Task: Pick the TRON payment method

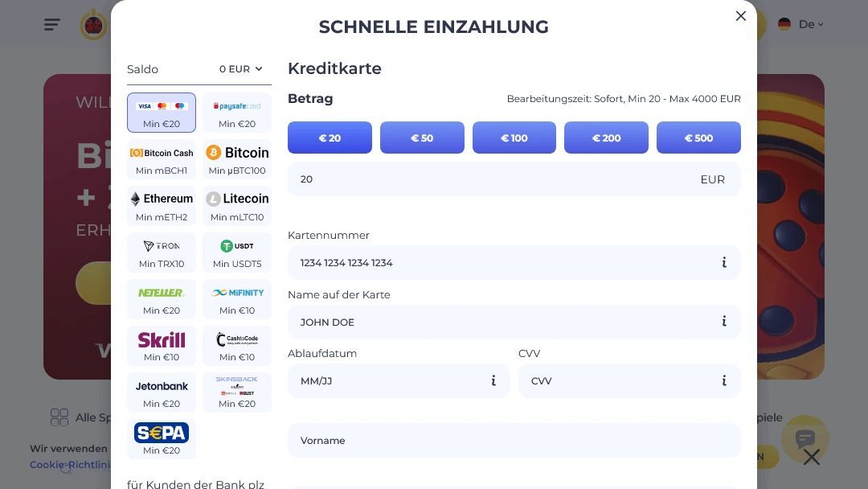Action: [x=162, y=253]
